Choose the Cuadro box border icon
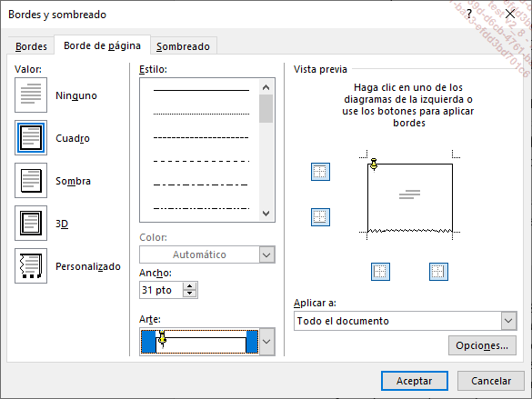The height and width of the screenshot is (399, 532). (x=31, y=137)
